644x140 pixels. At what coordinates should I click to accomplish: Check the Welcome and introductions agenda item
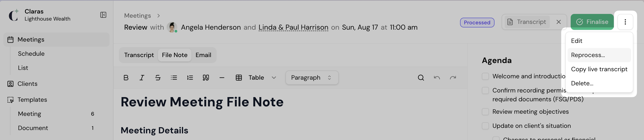[x=485, y=76]
